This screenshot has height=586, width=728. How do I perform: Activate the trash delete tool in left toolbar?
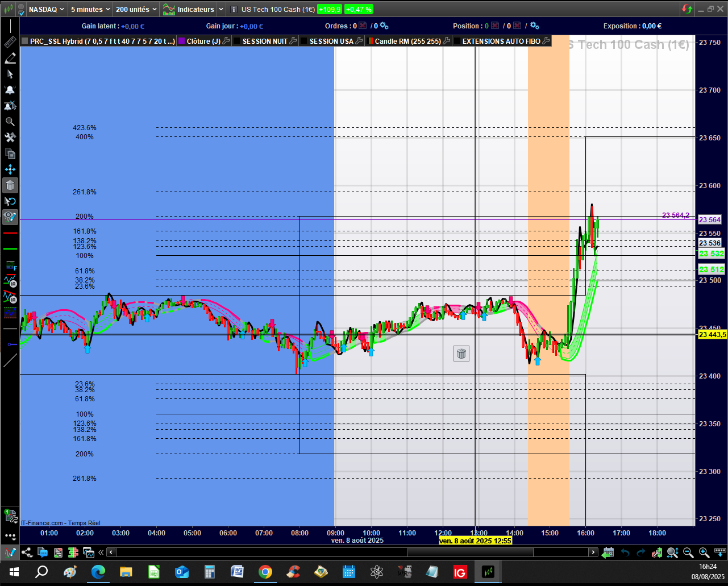(x=10, y=185)
